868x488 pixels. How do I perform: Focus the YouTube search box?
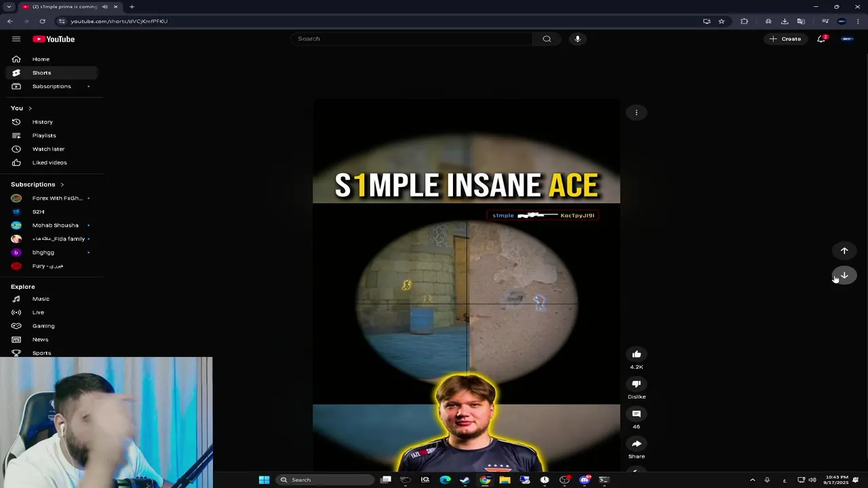[412, 39]
